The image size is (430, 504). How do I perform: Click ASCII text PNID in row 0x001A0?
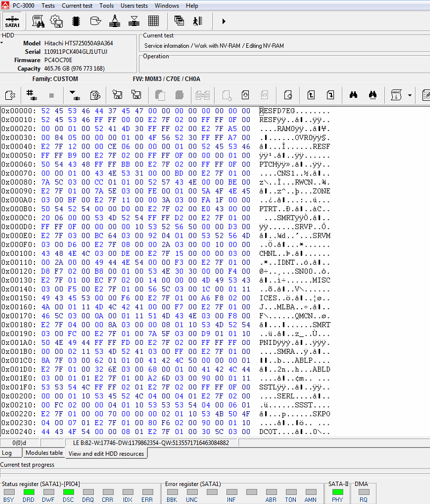(x=268, y=343)
